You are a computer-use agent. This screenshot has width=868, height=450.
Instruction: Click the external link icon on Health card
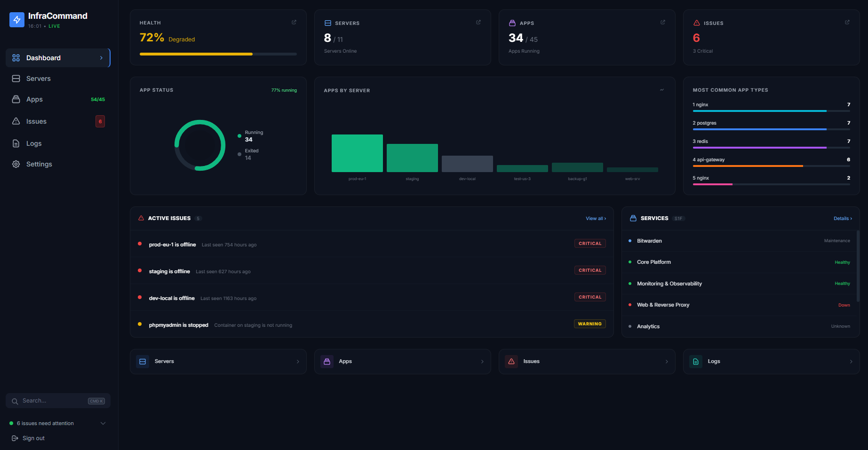coord(294,22)
